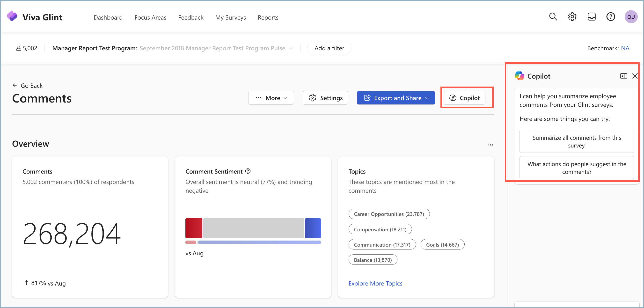644x308 pixels.
Task: Go to the Focus Areas tab
Action: coord(150,17)
